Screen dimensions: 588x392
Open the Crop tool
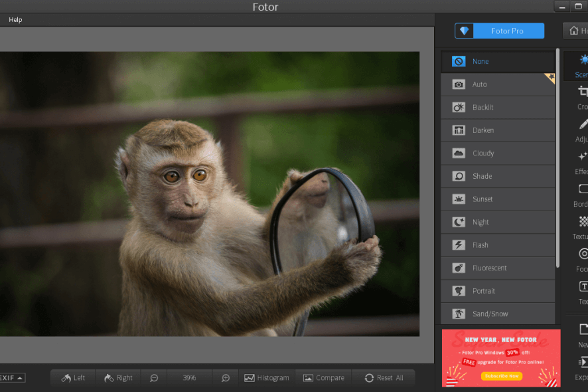pos(583,98)
